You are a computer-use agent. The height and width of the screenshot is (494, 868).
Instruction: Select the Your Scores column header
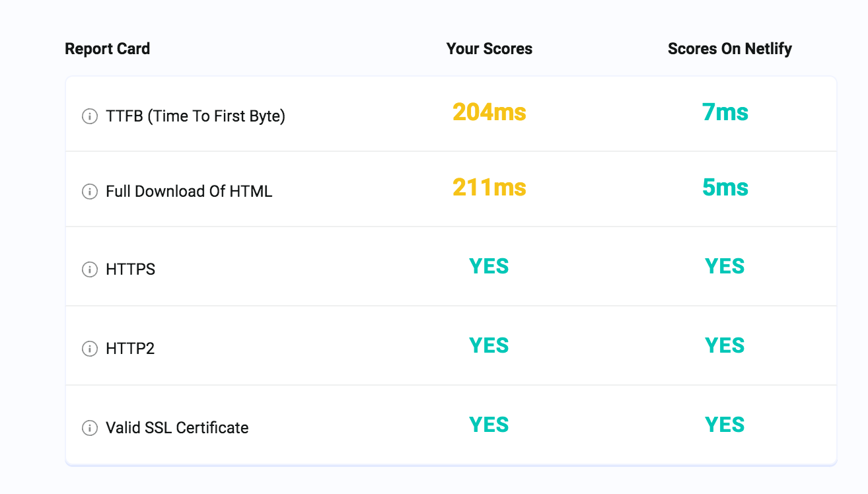click(489, 49)
